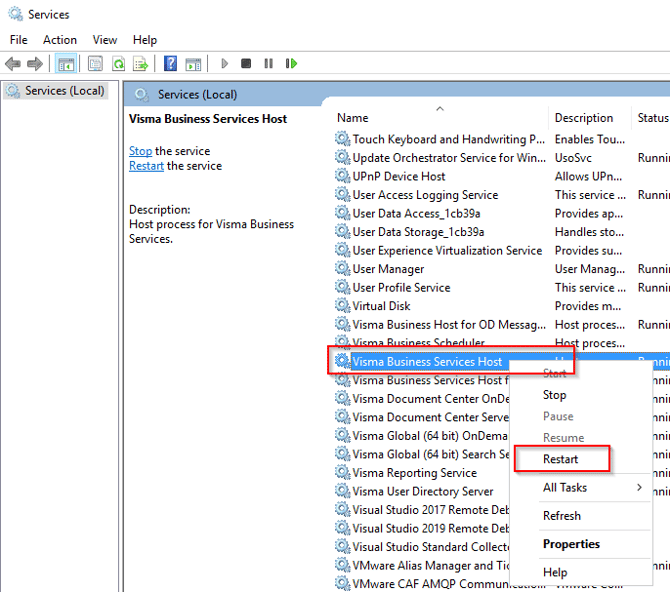The width and height of the screenshot is (670, 592).
Task: Sort by the Status column header
Action: (651, 118)
